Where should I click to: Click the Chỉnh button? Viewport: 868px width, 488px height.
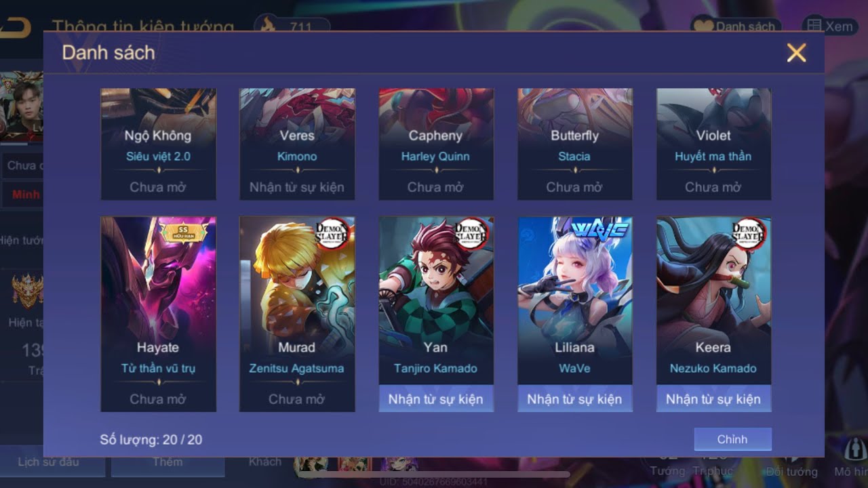[x=732, y=439]
